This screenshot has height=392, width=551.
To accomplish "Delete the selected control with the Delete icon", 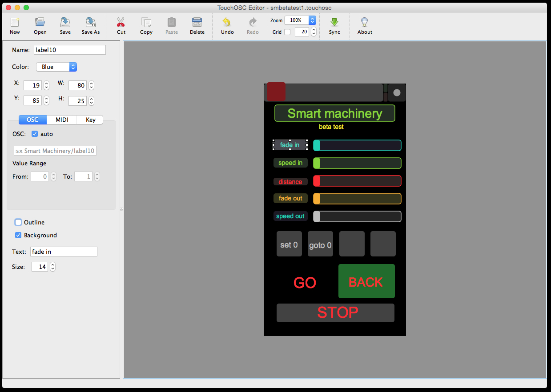I will 197,22.
